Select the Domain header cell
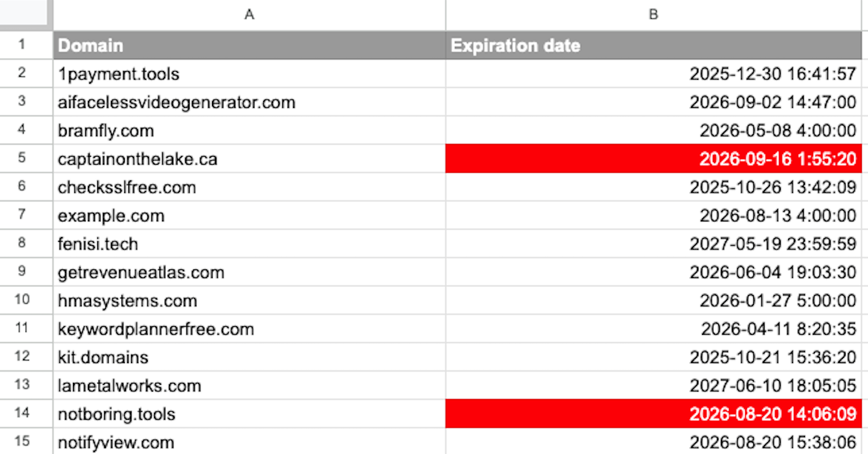Image resolution: width=868 pixels, height=454 pixels. (249, 45)
